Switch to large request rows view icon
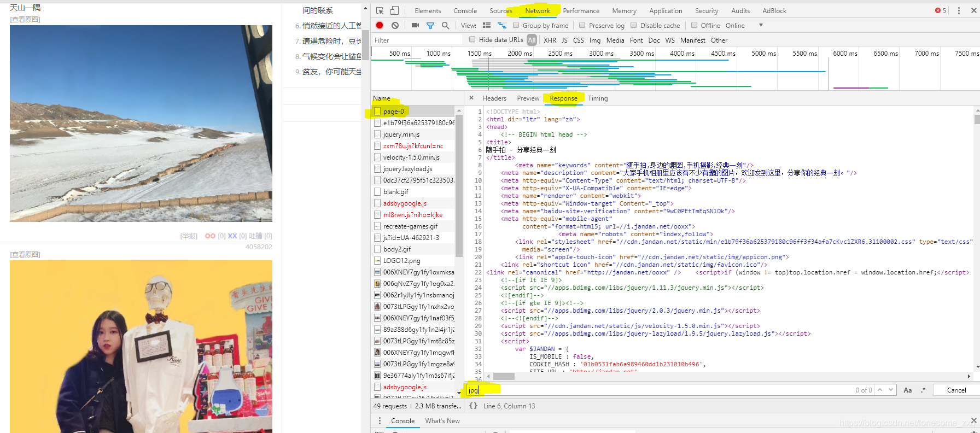 coord(487,26)
